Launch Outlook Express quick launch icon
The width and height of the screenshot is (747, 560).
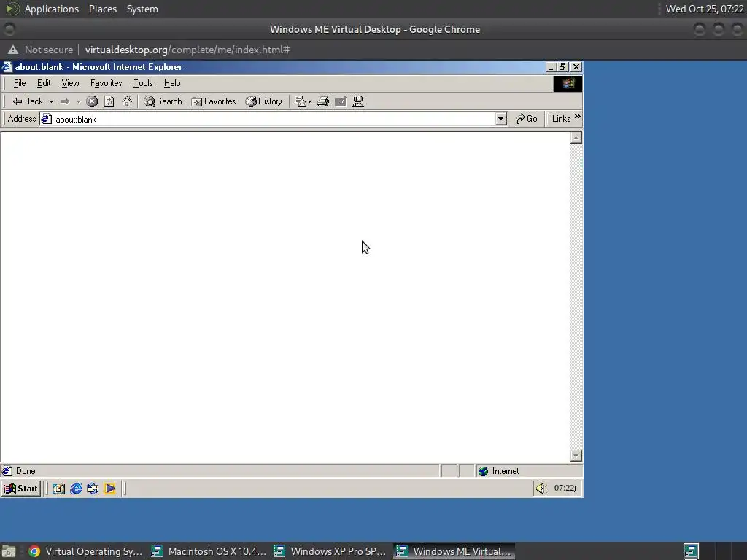(93, 489)
